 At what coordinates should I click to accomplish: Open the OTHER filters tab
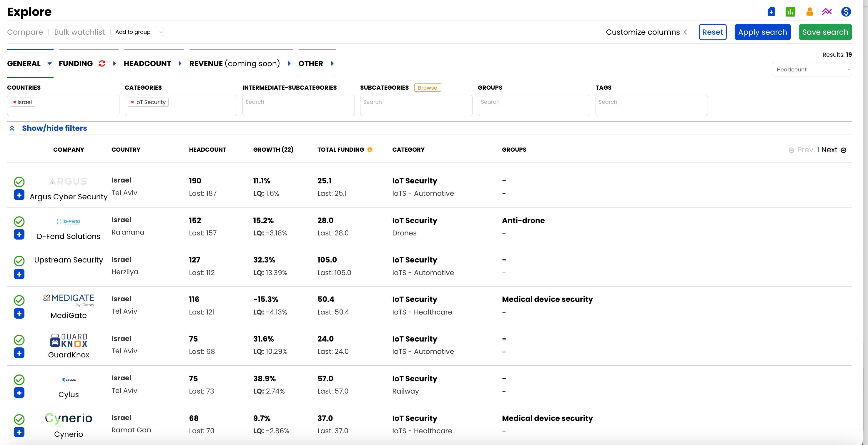pyautogui.click(x=310, y=63)
